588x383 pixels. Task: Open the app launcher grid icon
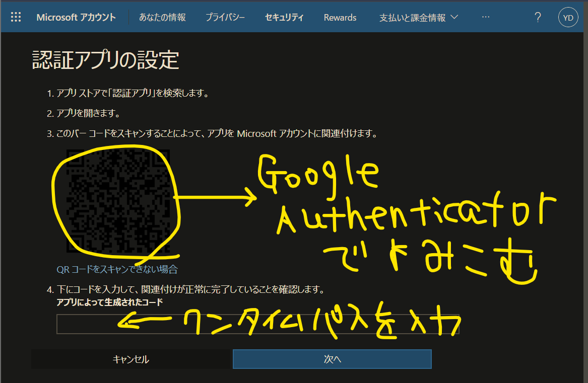tap(16, 17)
